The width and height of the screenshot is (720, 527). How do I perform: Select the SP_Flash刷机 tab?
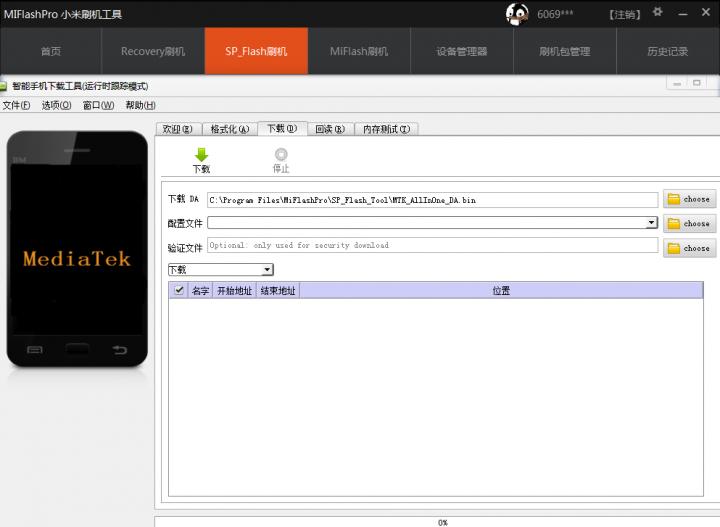point(256,51)
